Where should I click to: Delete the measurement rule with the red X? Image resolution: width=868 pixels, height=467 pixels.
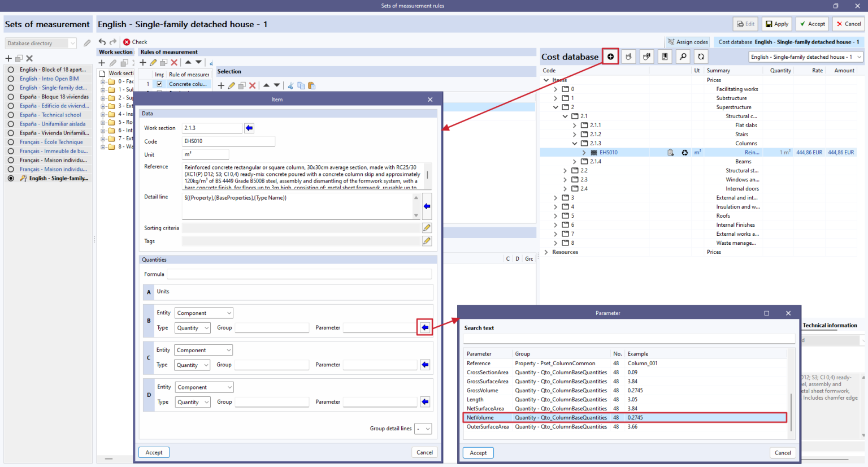coord(174,62)
